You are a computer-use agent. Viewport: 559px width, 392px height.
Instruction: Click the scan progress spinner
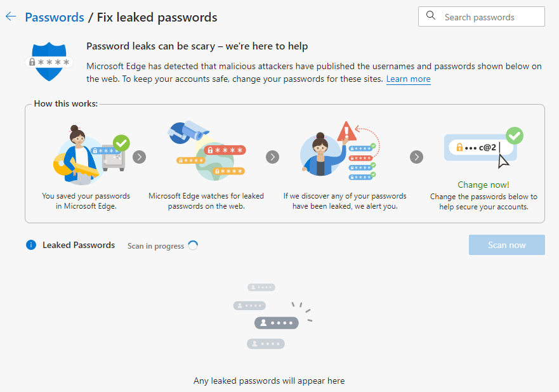pyautogui.click(x=193, y=245)
